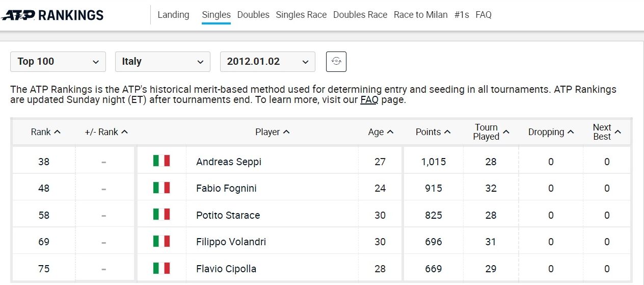The height and width of the screenshot is (285, 644).
Task: Click Andreas Seppi's Italian flag icon
Action: (162, 161)
